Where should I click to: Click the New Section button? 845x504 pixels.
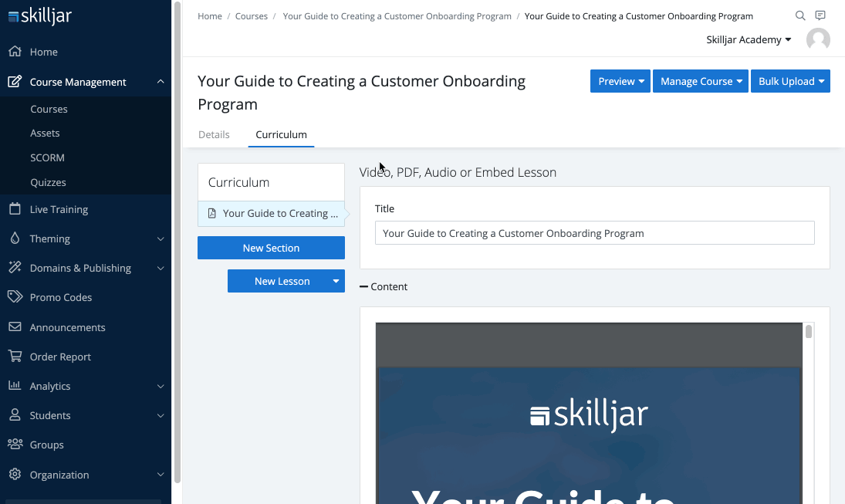(271, 248)
